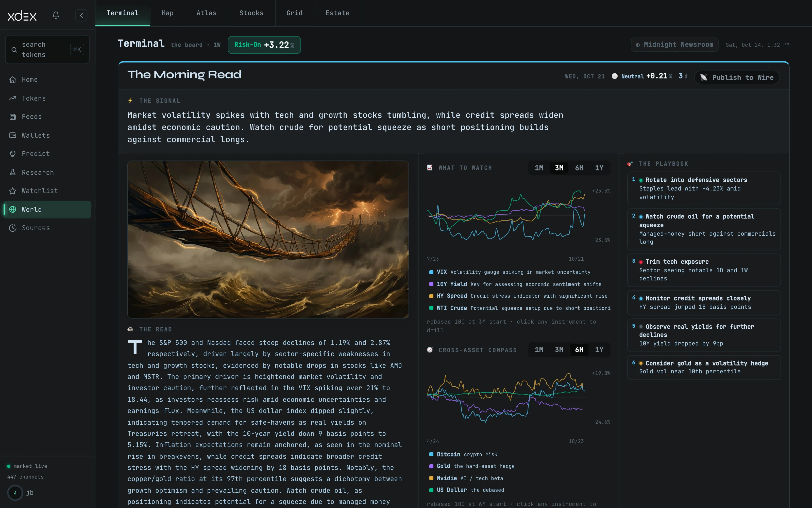Select 3M range in What to Watch
The height and width of the screenshot is (508, 812).
pos(559,168)
